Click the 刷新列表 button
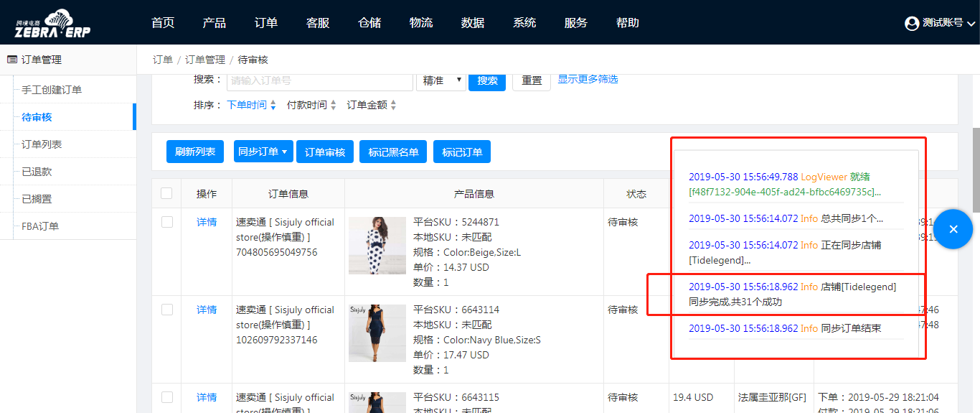The image size is (980, 413). click(x=195, y=152)
